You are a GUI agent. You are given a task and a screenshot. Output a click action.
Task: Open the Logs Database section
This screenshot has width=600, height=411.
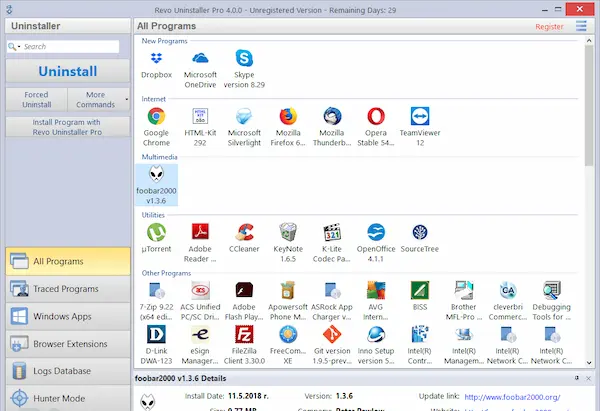pyautogui.click(x=68, y=371)
